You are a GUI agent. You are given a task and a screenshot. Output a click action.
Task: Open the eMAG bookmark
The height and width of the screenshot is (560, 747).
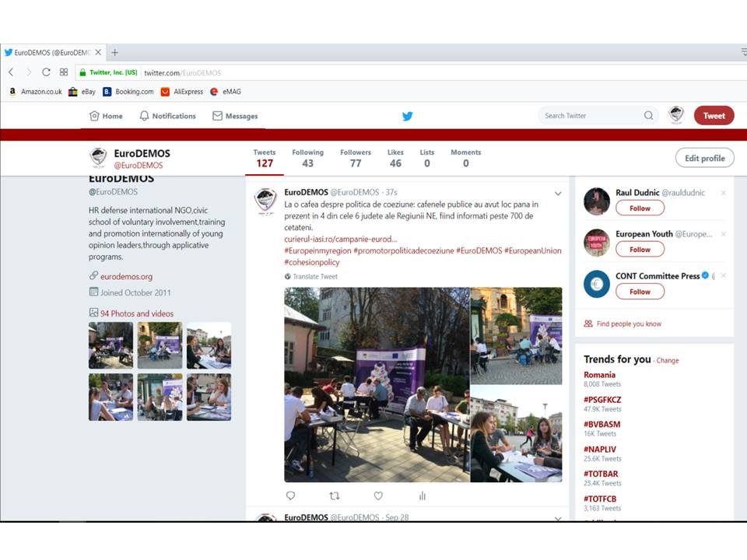click(226, 92)
